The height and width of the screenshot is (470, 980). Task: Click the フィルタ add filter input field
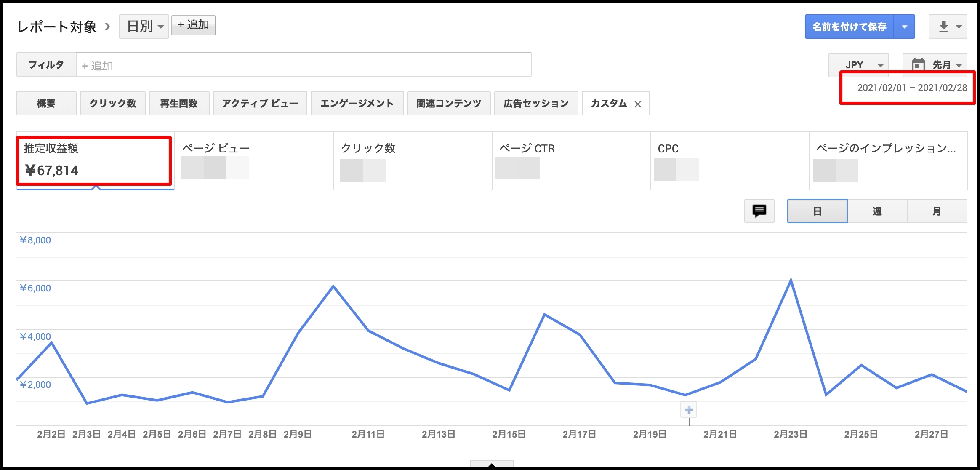(304, 64)
